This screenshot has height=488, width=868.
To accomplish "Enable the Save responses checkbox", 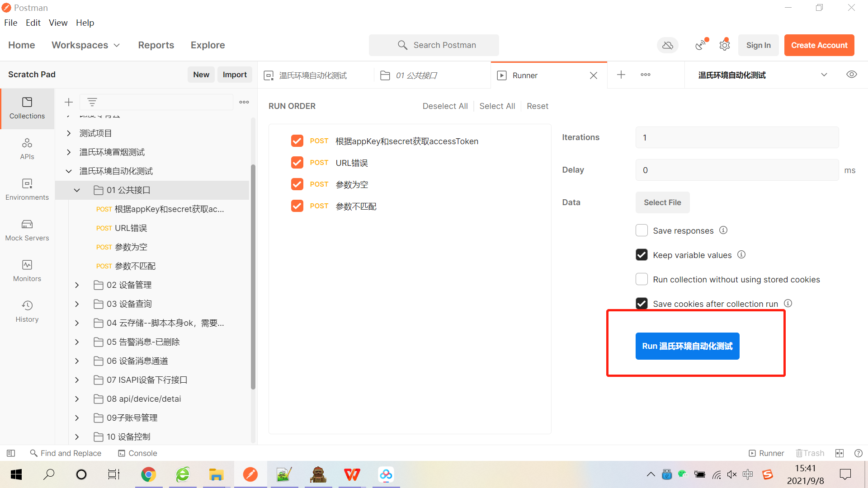I will point(642,230).
